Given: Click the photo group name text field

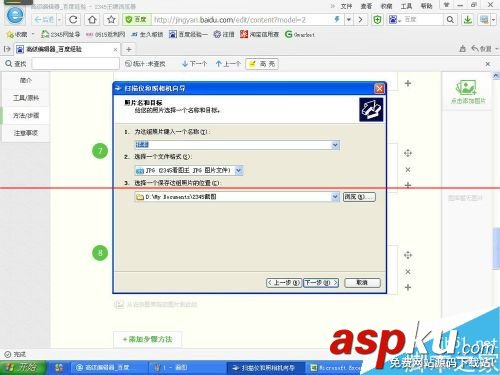Looking at the screenshot, I should click(x=233, y=145).
